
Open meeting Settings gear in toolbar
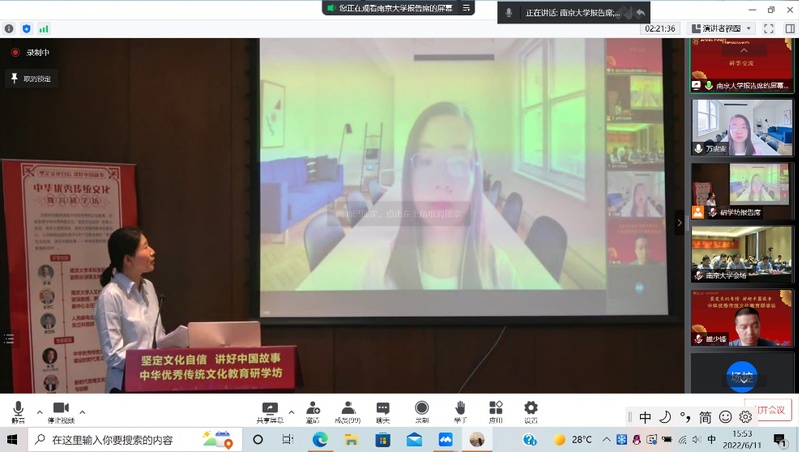point(531,411)
